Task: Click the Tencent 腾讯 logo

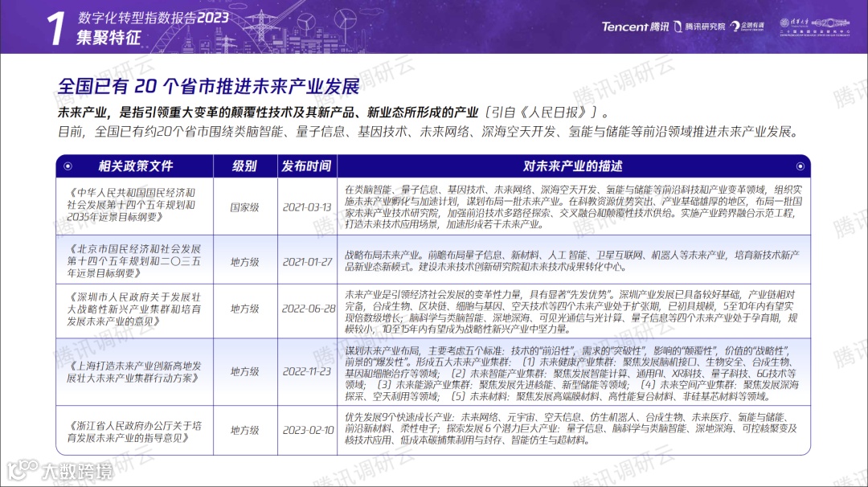Action: [635, 27]
